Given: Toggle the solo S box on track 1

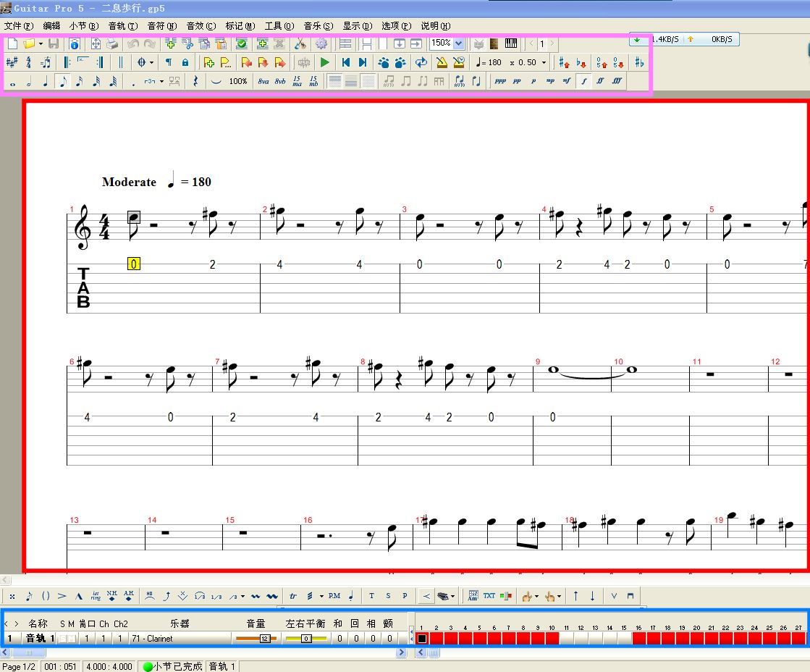Looking at the screenshot, I should (x=64, y=639).
